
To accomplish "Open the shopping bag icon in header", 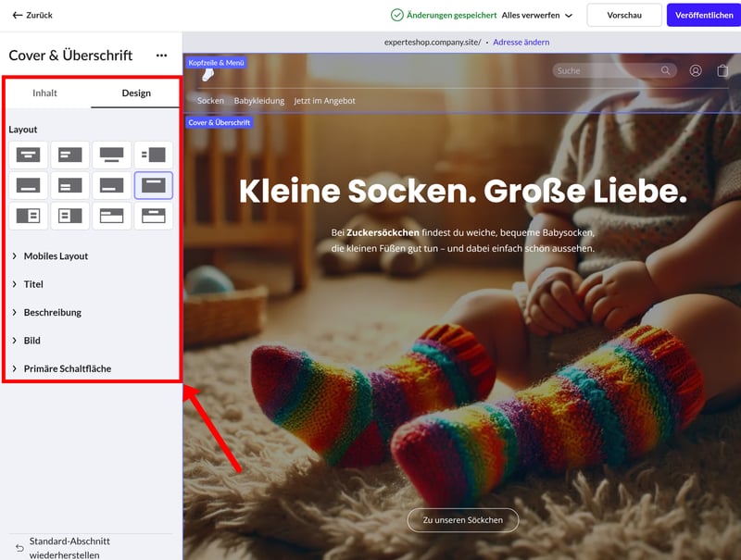I will click(722, 70).
